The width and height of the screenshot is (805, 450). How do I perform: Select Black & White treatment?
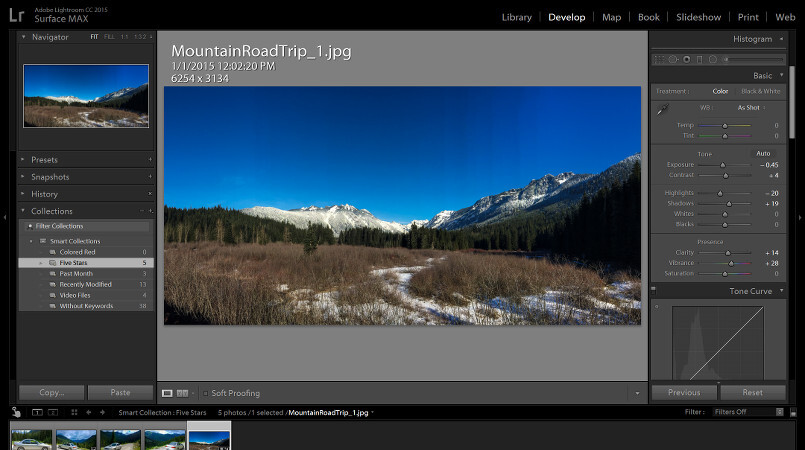click(761, 91)
